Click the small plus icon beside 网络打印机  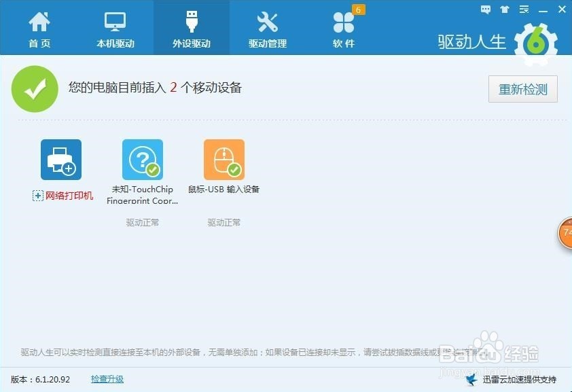(x=38, y=196)
